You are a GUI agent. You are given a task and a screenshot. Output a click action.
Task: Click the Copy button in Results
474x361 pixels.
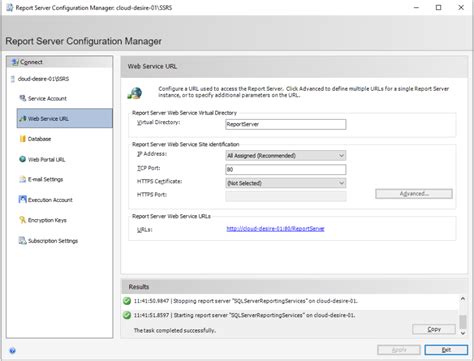[x=434, y=329]
